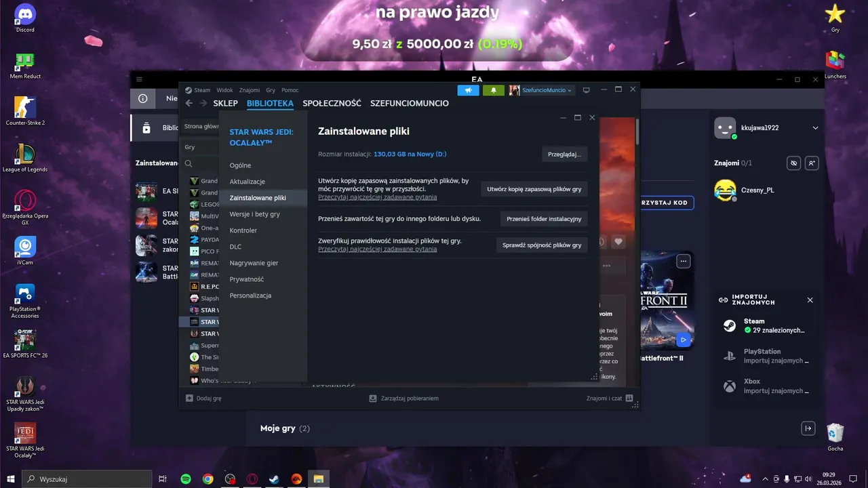This screenshot has height=488, width=868.
Task: Open Znajomi i czat in Steam
Action: [x=610, y=399]
